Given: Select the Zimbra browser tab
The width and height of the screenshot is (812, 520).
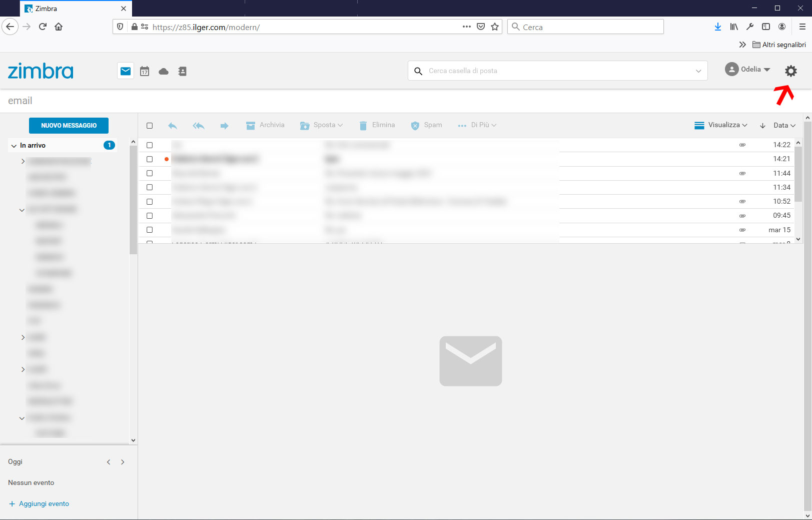Looking at the screenshot, I should [76, 9].
